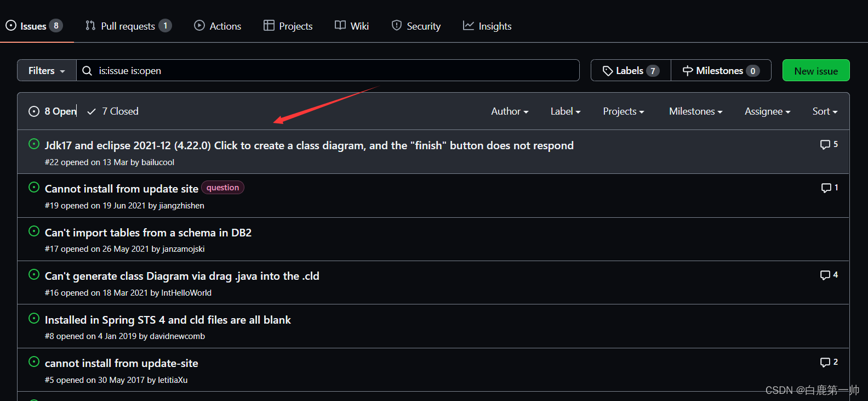Expand the Author filter dropdown
Image resolution: width=868 pixels, height=401 pixels.
pyautogui.click(x=510, y=111)
